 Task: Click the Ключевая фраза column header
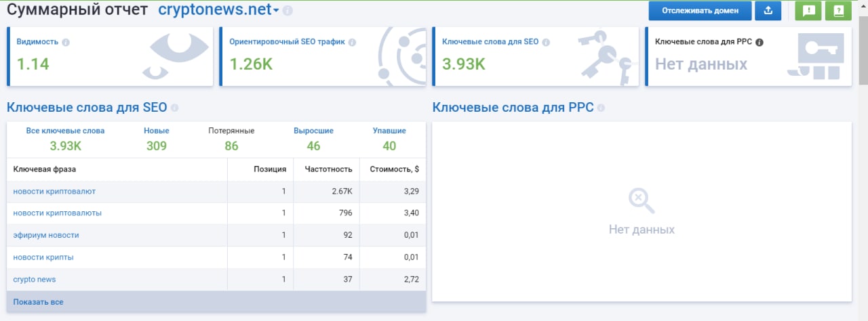coord(45,169)
